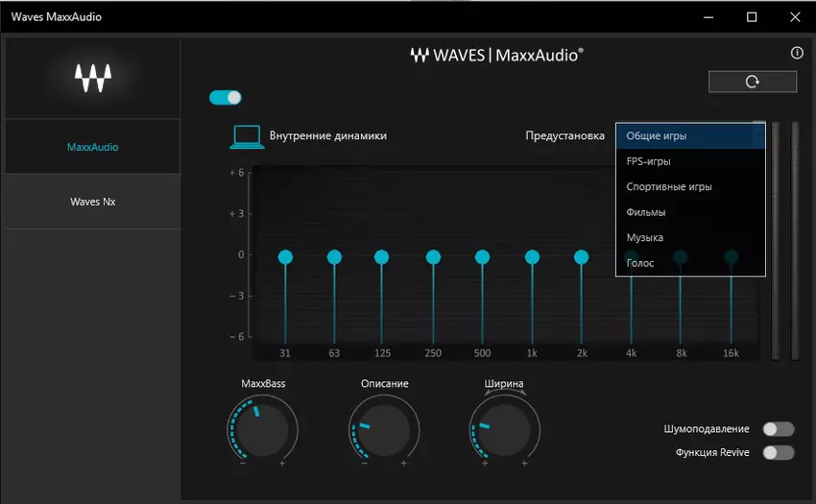This screenshot has width=816, height=504.
Task: Click the info icon in top right
Action: pos(796,54)
